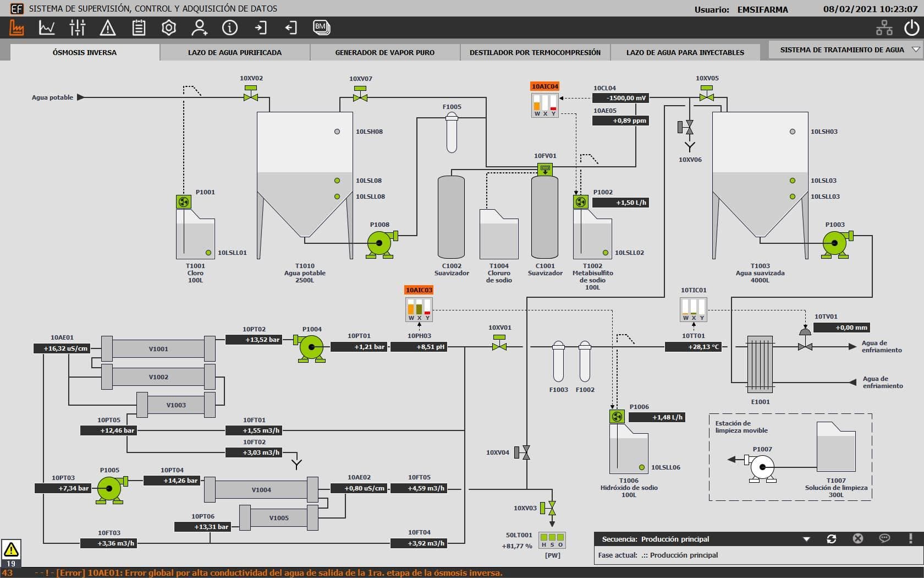The width and height of the screenshot is (924, 578).
Task: Toggle valve 10XV02
Action: click(251, 94)
